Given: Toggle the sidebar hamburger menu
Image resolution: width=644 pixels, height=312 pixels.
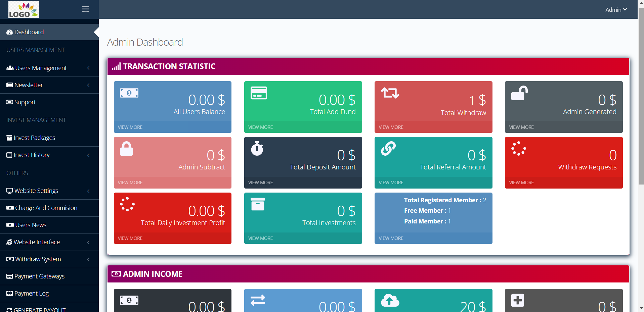Looking at the screenshot, I should [85, 9].
